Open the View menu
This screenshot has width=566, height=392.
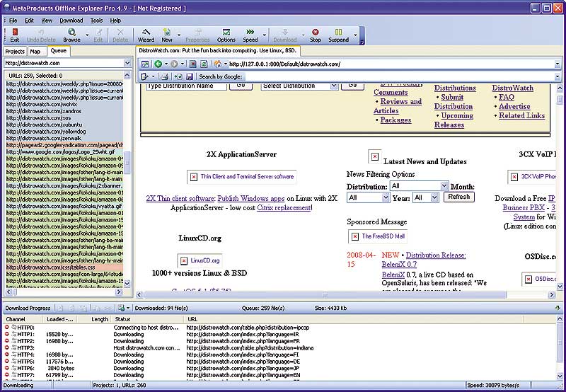pyautogui.click(x=47, y=21)
